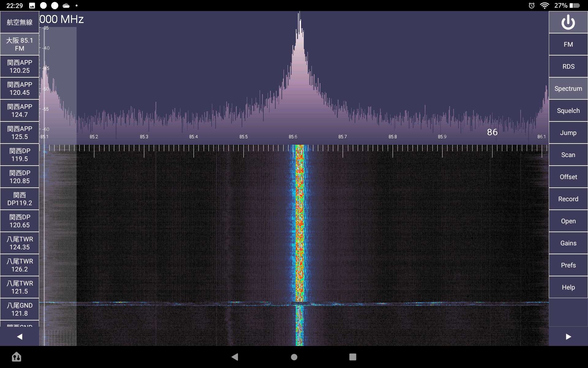Open the Offset options
The image size is (588, 368).
(x=568, y=177)
